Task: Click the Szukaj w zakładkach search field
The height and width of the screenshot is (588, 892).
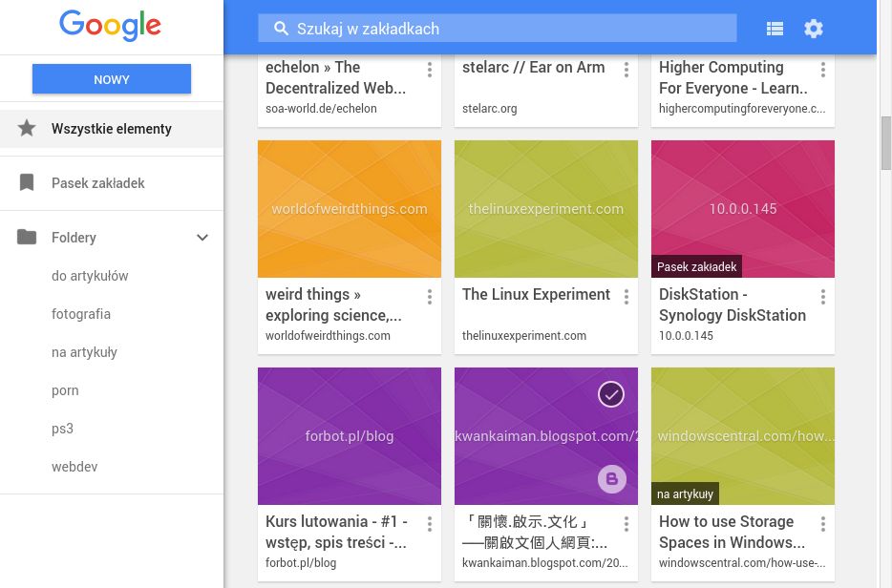Action: click(498, 29)
